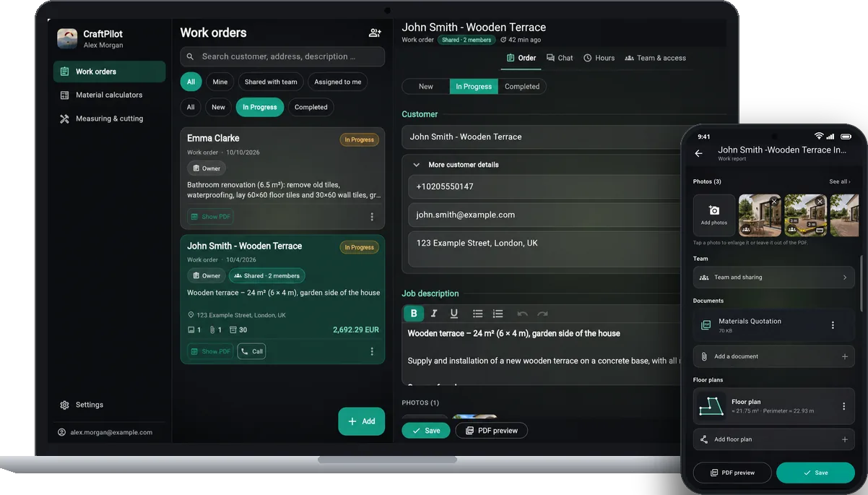Screen dimensions: 868x495
Task: Collapse More customer details
Action: pos(417,165)
